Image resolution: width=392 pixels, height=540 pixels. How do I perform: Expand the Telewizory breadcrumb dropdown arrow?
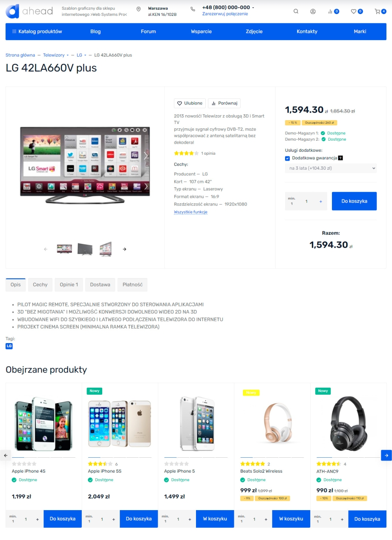(67, 55)
